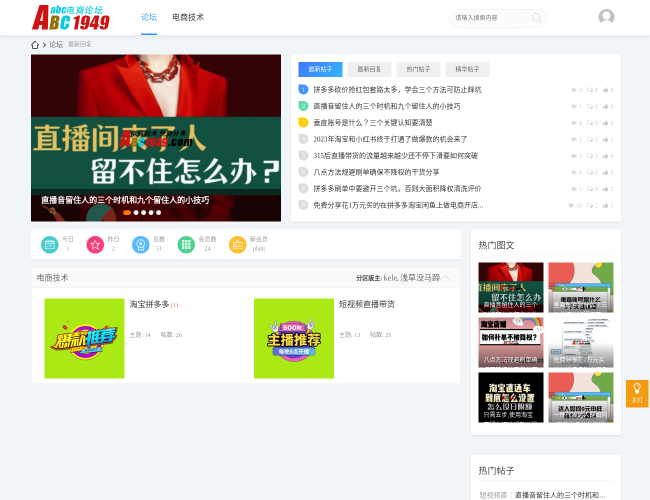Click the search input field
This screenshot has width=650, height=500.
[x=490, y=18]
